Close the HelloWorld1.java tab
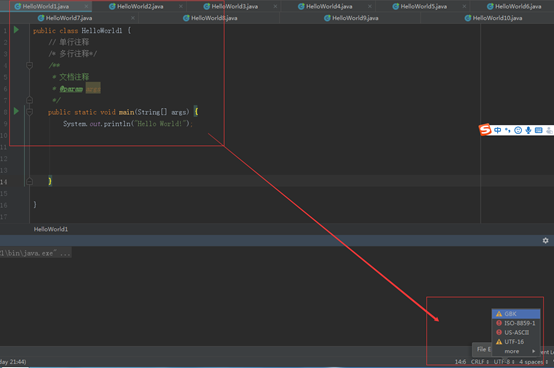 pos(86,6)
